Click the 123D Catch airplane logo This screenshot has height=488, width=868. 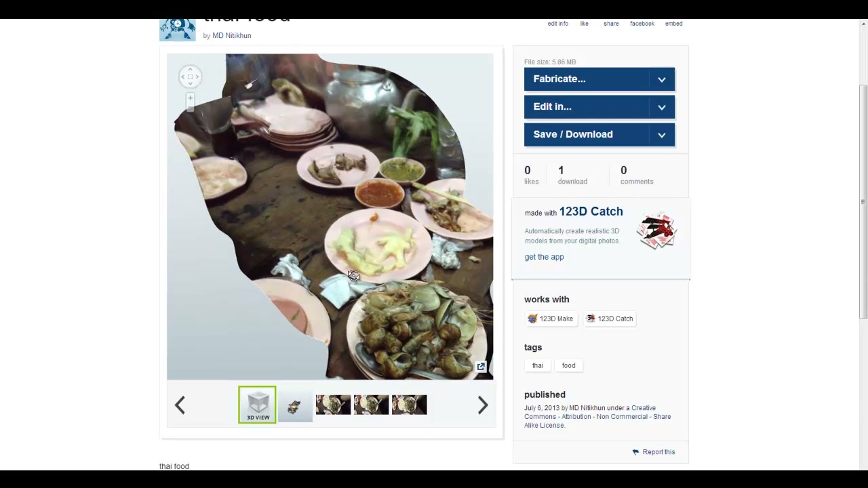(x=656, y=230)
